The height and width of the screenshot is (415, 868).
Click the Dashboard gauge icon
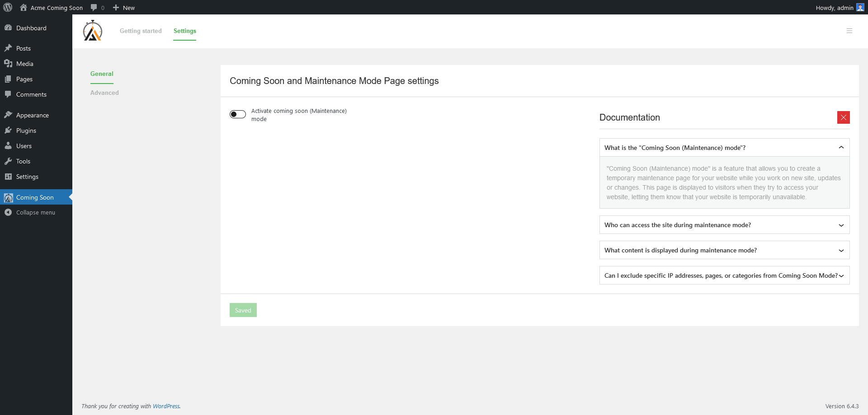8,28
